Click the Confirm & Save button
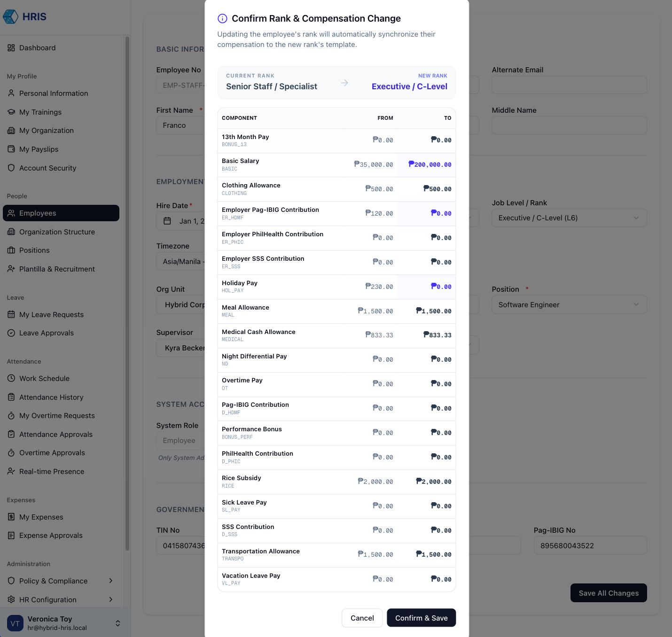Screen dimensions: 672x637 point(421,618)
